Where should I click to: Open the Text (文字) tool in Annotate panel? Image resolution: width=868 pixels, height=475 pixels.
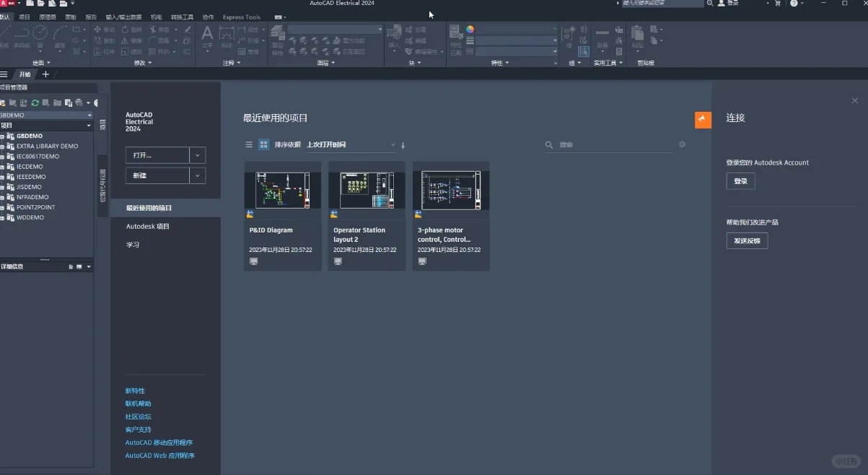click(x=208, y=35)
